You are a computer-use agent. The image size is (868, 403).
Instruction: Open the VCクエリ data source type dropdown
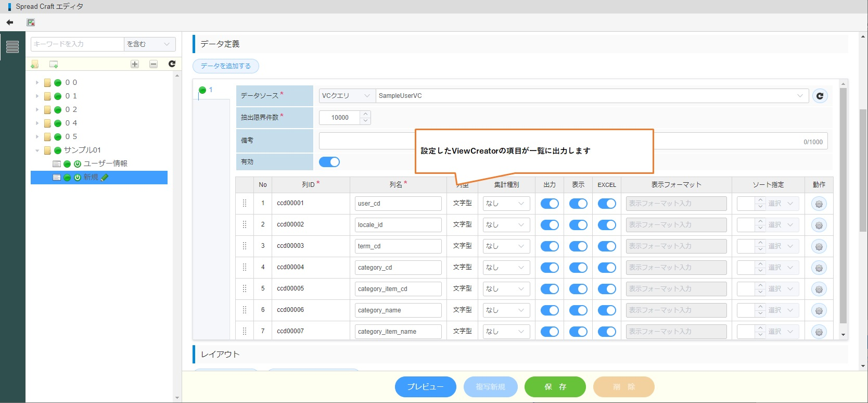click(346, 96)
